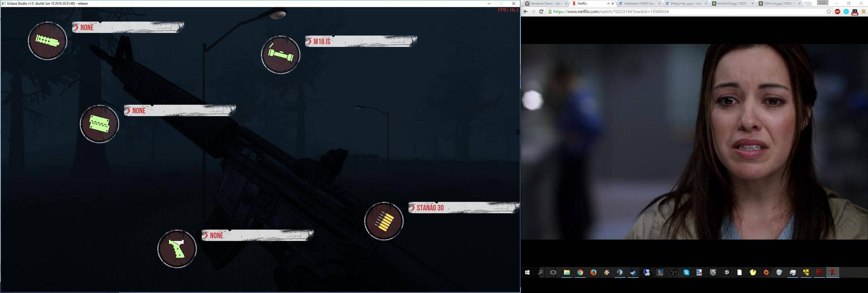
Task: Go back in Chrome
Action: coord(525,11)
